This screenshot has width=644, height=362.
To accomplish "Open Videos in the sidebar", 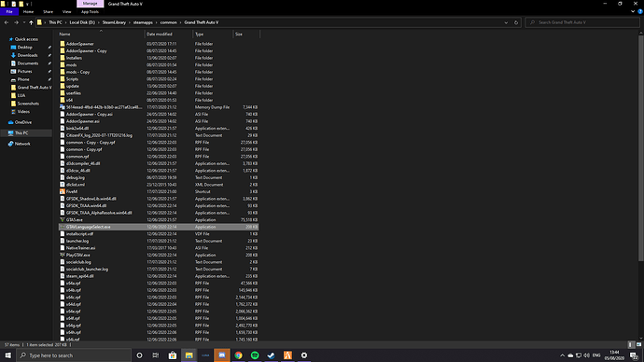I will [23, 112].
